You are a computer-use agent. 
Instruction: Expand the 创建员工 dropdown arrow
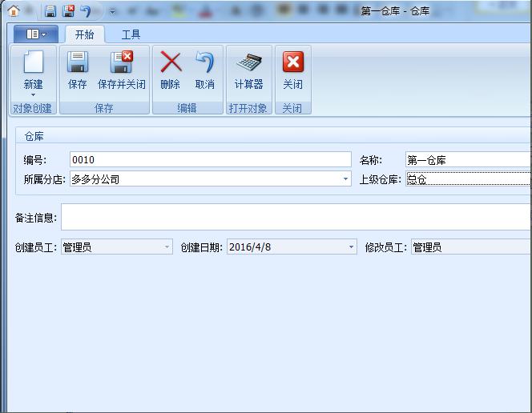(167, 247)
